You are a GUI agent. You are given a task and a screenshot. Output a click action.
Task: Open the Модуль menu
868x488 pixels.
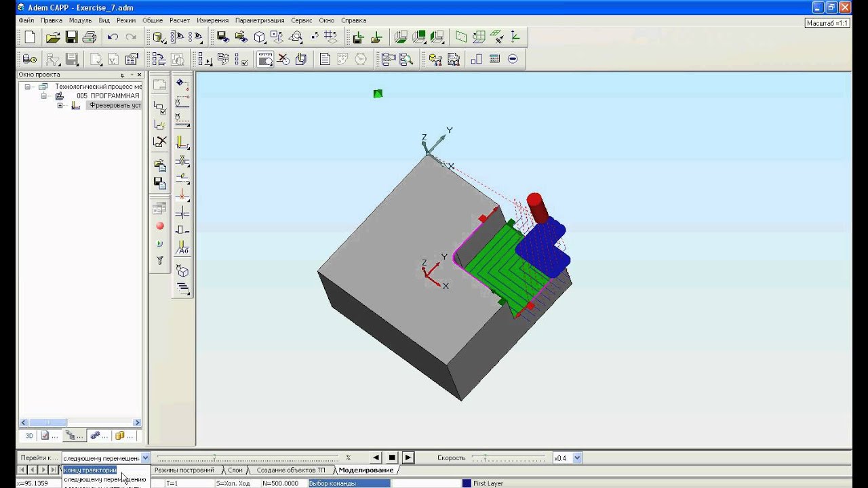[80, 20]
